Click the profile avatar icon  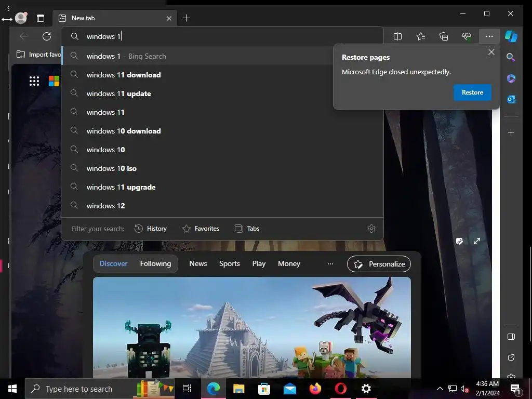pyautogui.click(x=21, y=18)
